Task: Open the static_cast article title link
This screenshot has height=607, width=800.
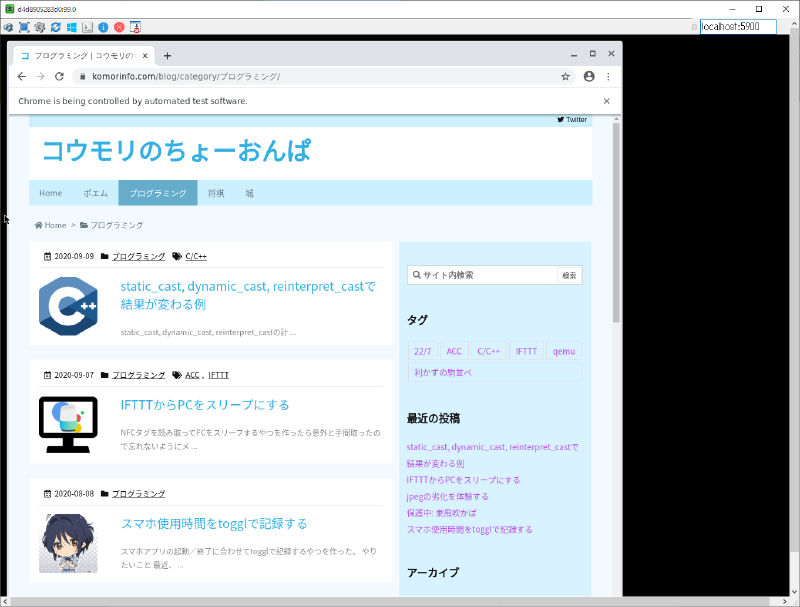Action: [247, 295]
